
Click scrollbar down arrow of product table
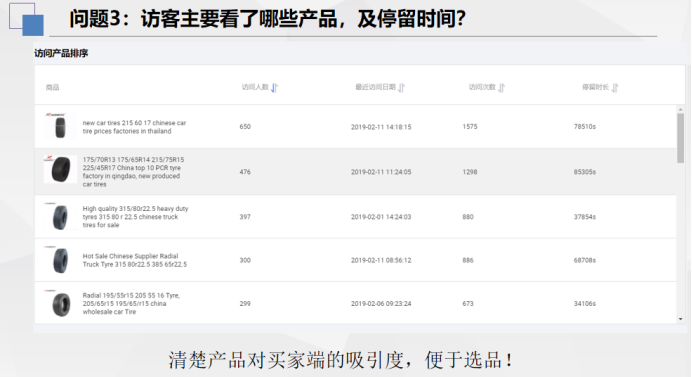click(x=681, y=319)
